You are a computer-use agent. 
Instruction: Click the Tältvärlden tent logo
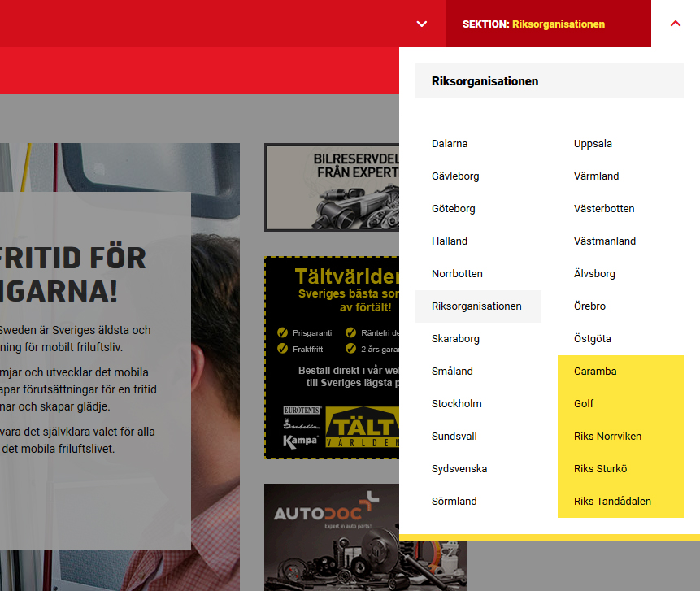[x=362, y=428]
